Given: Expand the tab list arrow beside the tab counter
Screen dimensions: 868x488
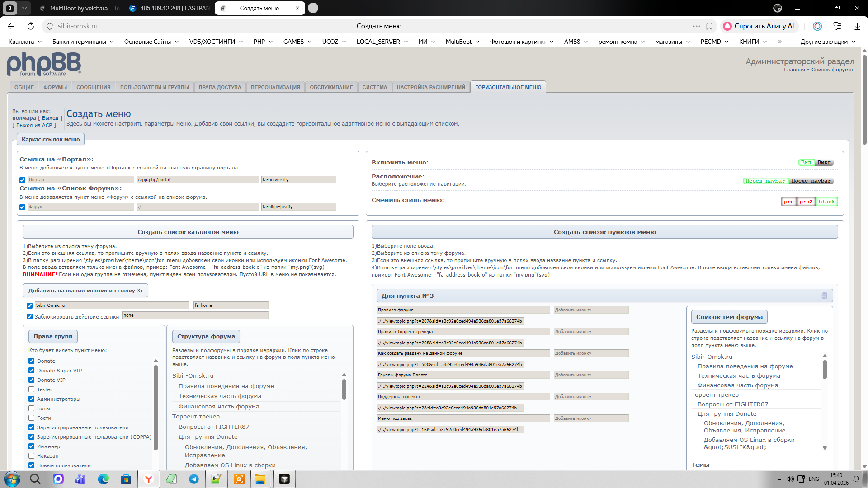Looking at the screenshot, I should (x=24, y=8).
